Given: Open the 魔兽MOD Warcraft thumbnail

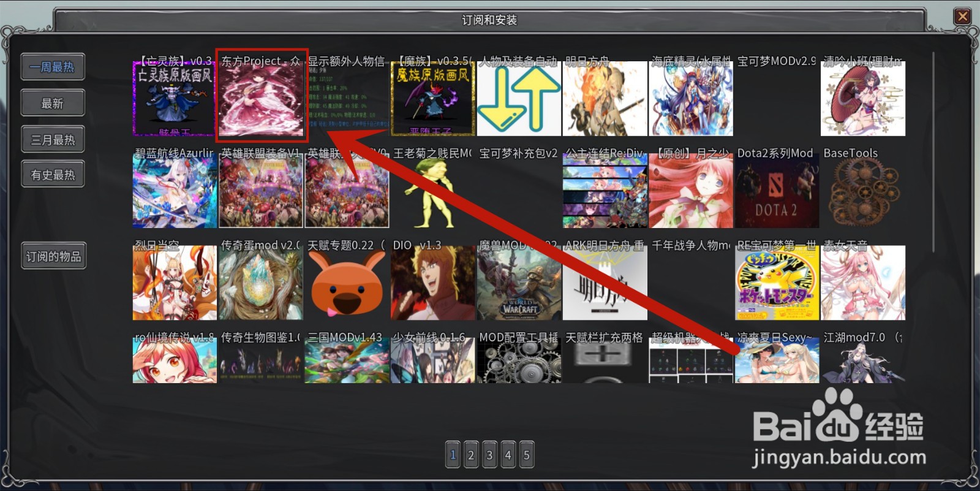Looking at the screenshot, I should click(x=519, y=283).
